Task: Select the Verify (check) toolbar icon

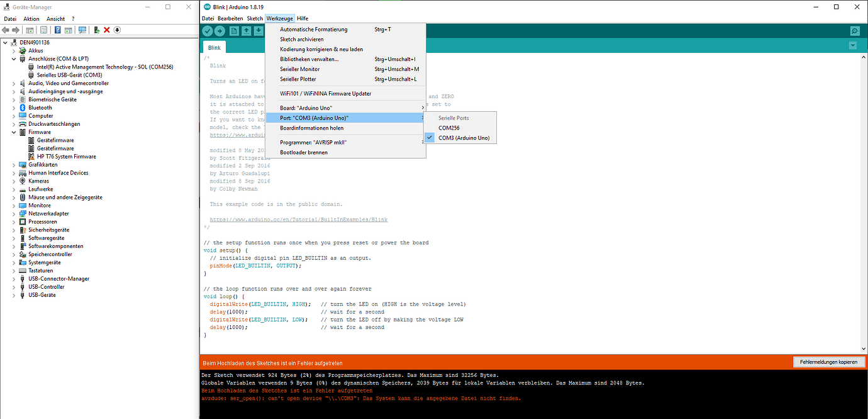Action: 208,30
